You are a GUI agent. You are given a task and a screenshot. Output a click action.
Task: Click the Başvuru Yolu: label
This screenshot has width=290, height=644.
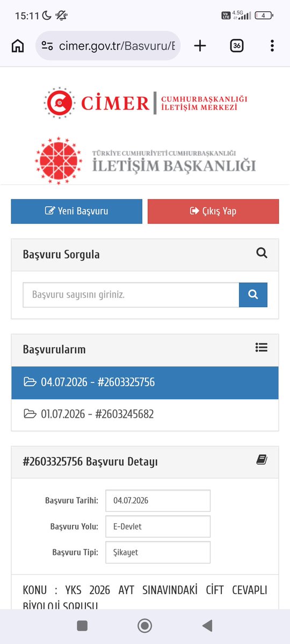pyautogui.click(x=74, y=526)
